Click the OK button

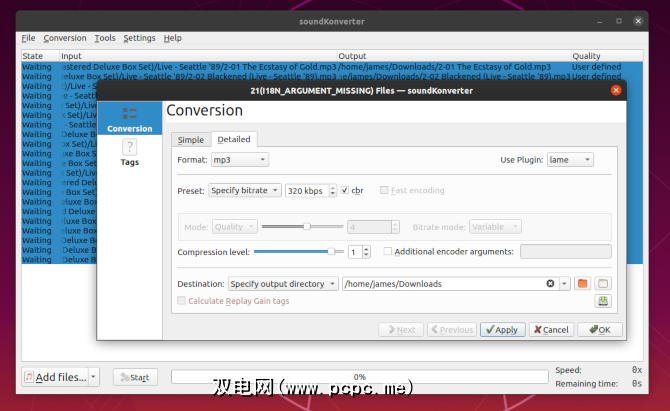pos(600,330)
